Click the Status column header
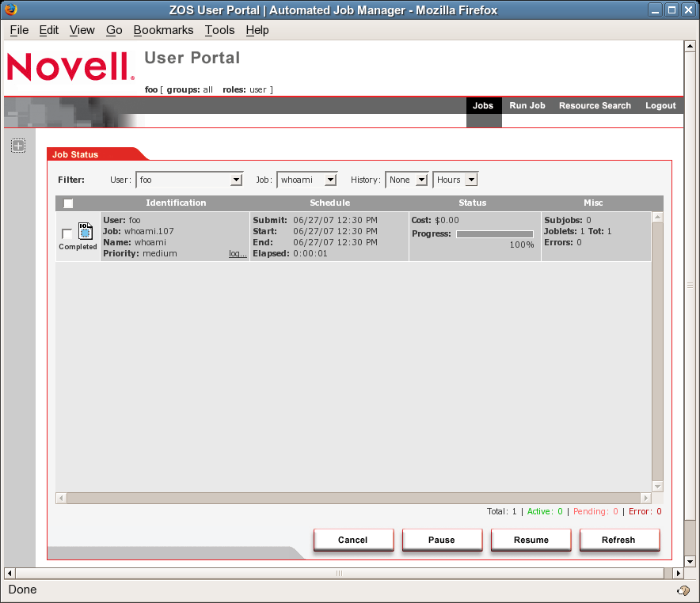 (472, 203)
